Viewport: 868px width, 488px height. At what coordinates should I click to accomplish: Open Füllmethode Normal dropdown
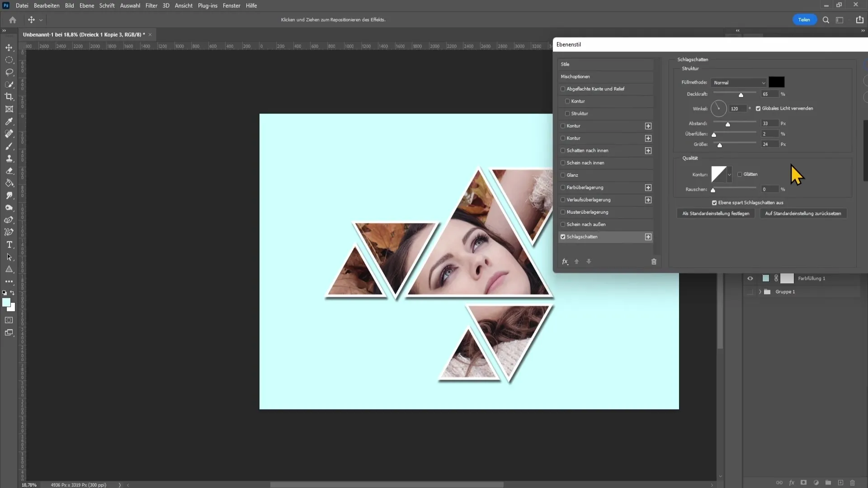[x=739, y=82]
